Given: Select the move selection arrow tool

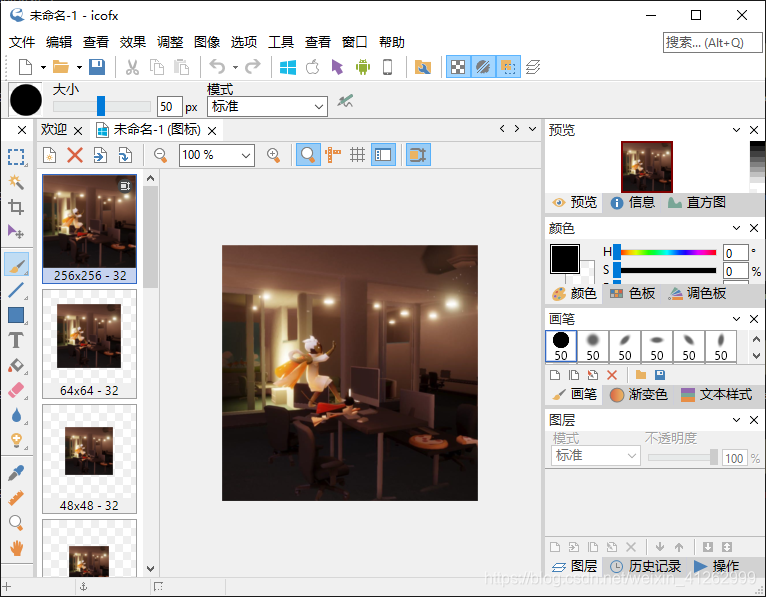Looking at the screenshot, I should point(16,232).
